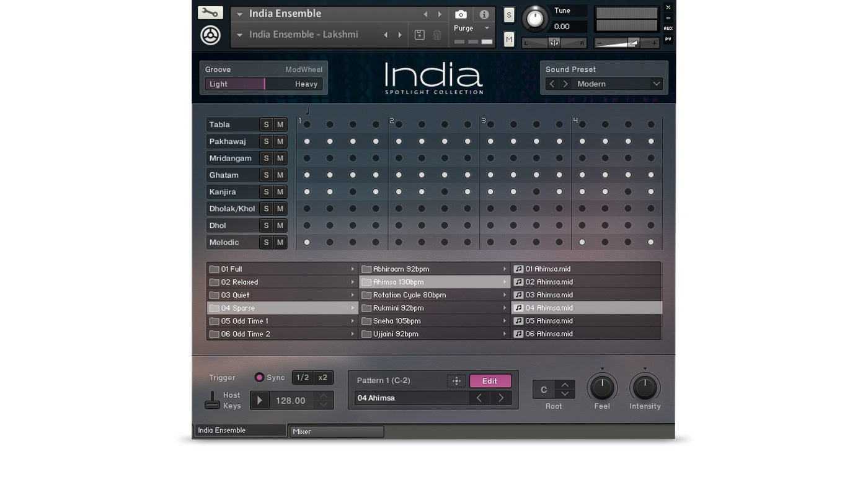Viewport: 868px width, 498px height.
Task: Expand the 02 Relaxed folder
Action: coord(283,282)
